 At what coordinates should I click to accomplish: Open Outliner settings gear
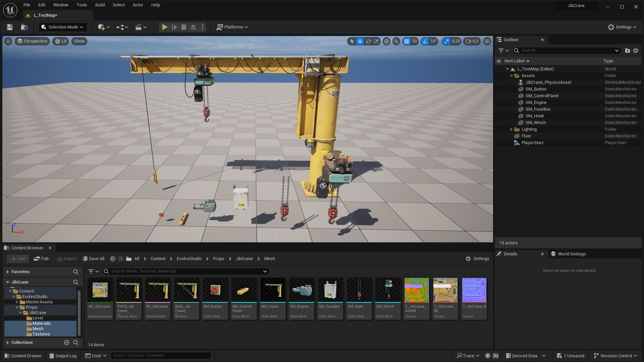635,50
